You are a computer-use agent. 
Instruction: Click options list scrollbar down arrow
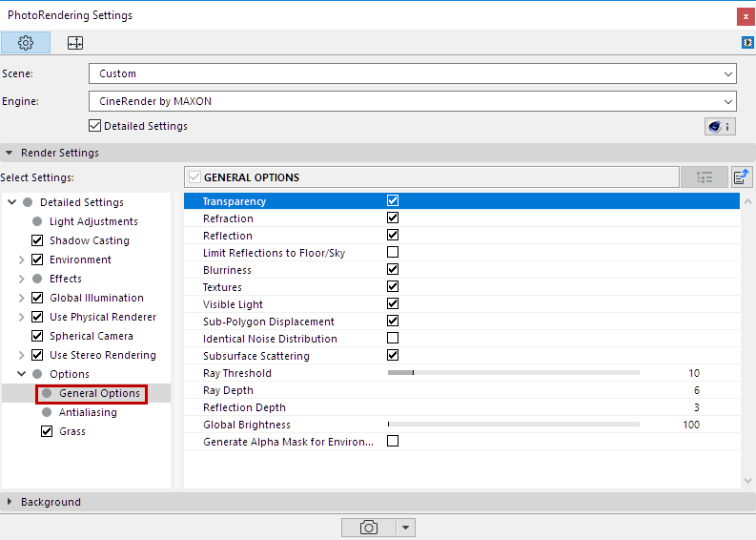point(747,481)
